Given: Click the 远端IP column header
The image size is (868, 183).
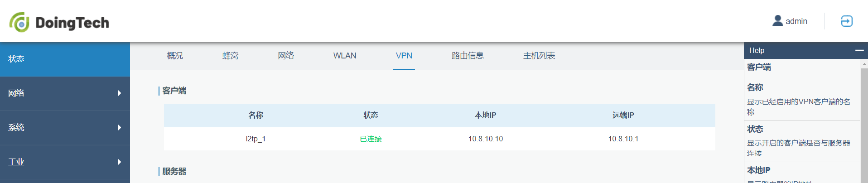Looking at the screenshot, I should click(623, 116).
